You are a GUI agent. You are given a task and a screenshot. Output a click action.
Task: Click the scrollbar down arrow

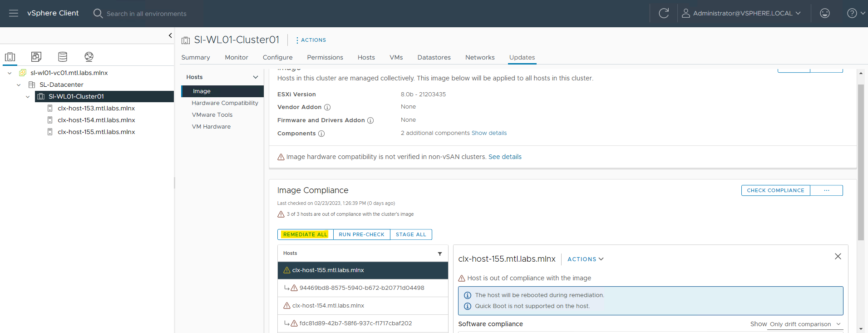(861, 328)
